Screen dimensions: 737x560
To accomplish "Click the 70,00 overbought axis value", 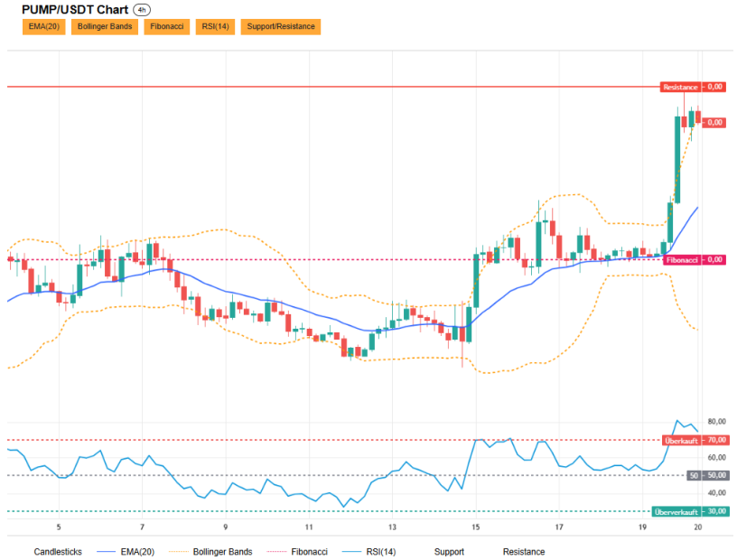I will (716, 440).
